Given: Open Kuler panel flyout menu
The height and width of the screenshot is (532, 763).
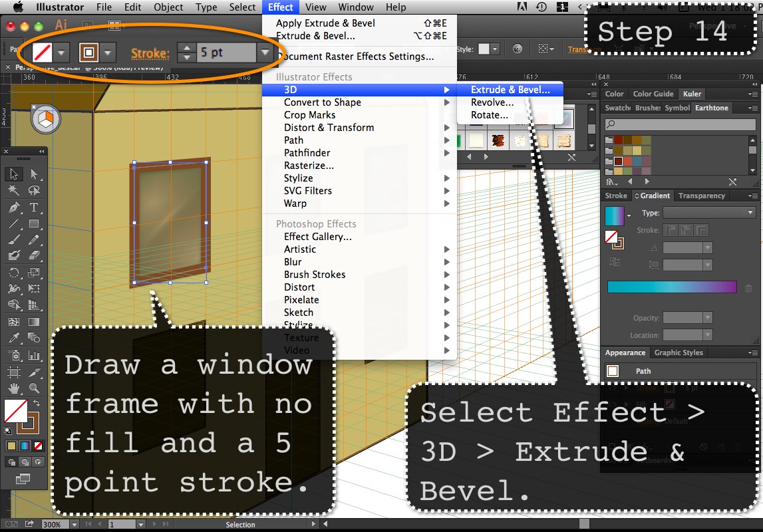Looking at the screenshot, I should click(753, 94).
